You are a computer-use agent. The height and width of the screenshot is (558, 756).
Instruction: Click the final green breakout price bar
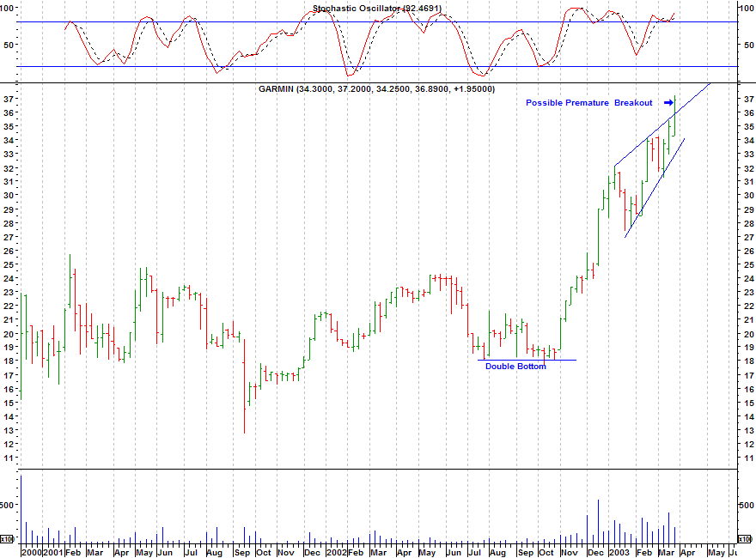tap(674, 116)
